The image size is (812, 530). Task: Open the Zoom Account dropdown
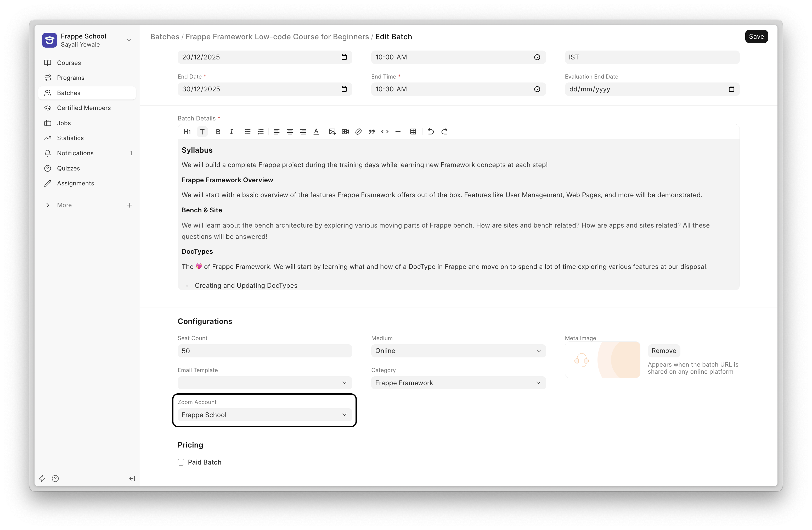coord(265,415)
